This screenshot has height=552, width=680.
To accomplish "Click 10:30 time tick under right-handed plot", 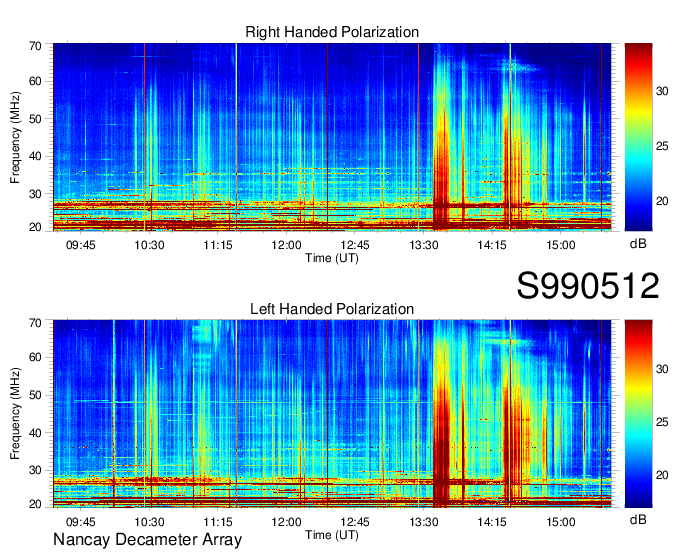I will 149,245.
